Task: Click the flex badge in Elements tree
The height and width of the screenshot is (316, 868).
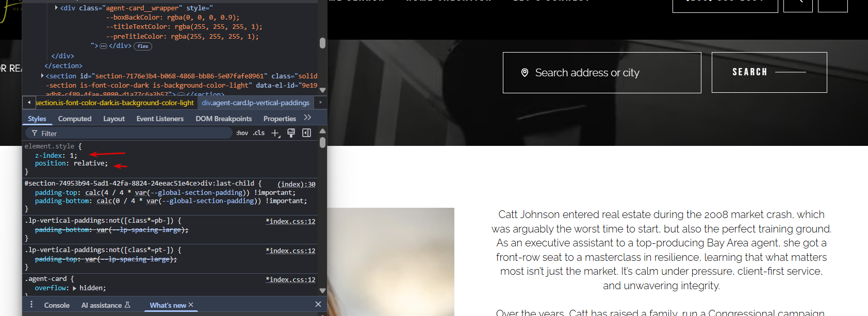Action: click(143, 46)
